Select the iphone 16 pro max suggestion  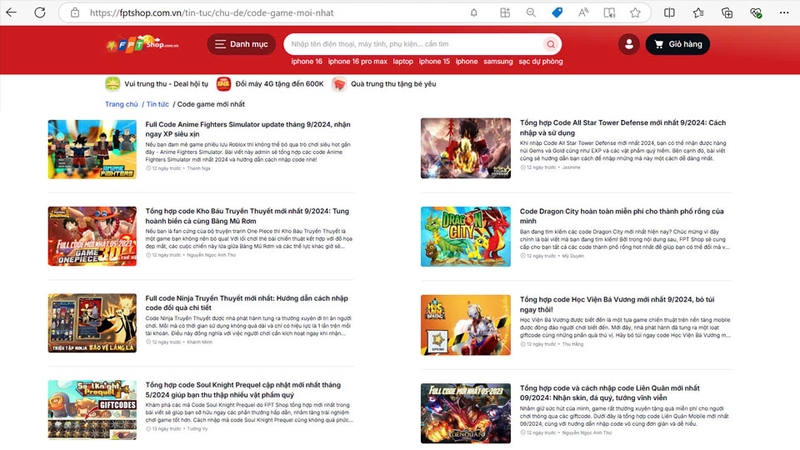pyautogui.click(x=358, y=61)
